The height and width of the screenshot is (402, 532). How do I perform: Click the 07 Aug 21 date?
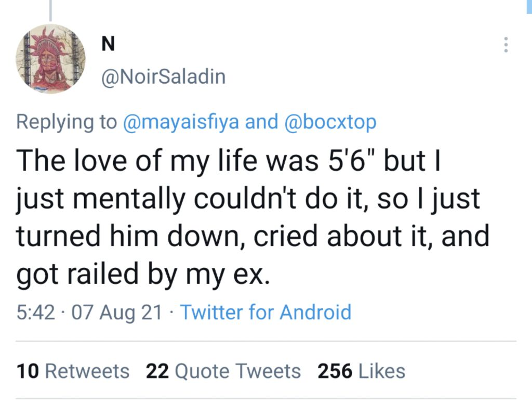(117, 312)
